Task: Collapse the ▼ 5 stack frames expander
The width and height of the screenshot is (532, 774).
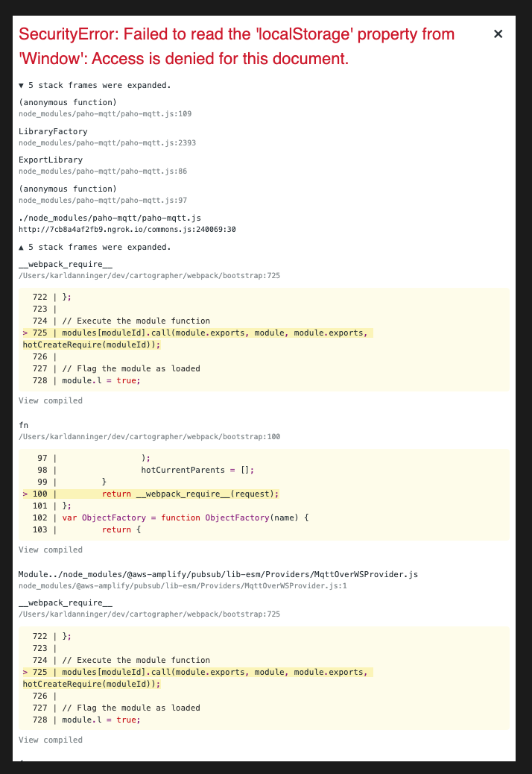Action: pos(95,86)
